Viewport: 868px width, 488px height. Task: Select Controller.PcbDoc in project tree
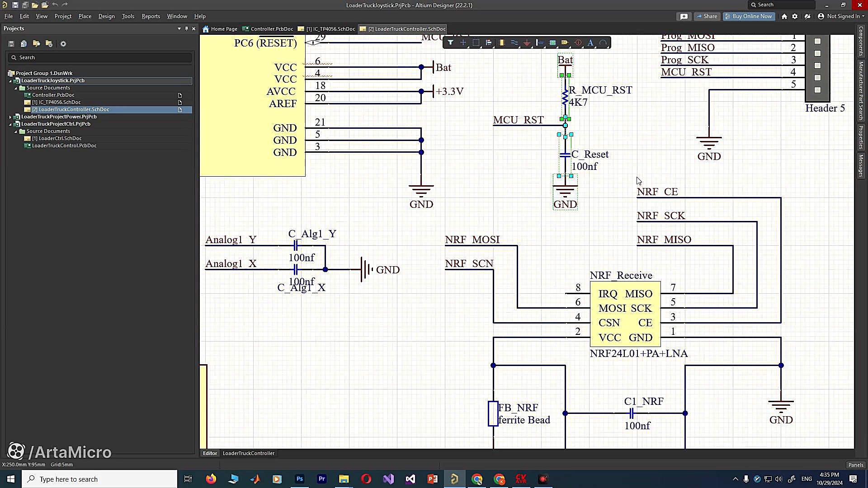pyautogui.click(x=53, y=95)
